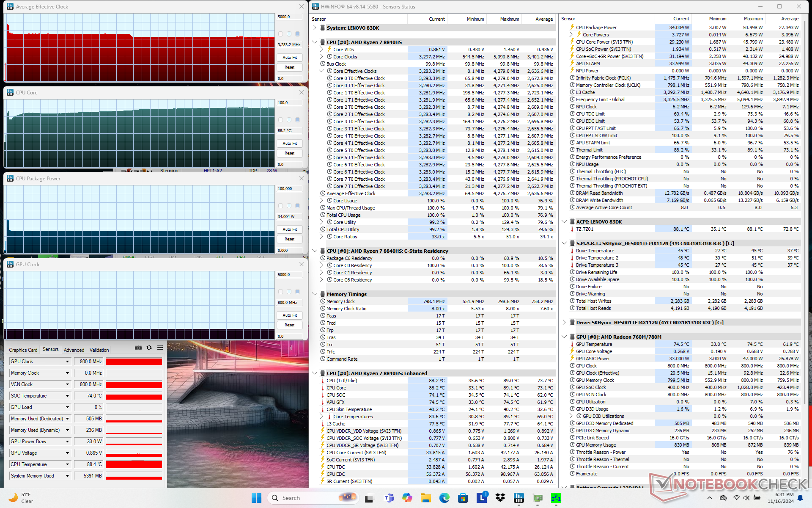The image size is (812, 508).
Task: Click Auto Fit in Average Effective Clock graph
Action: 290,58
